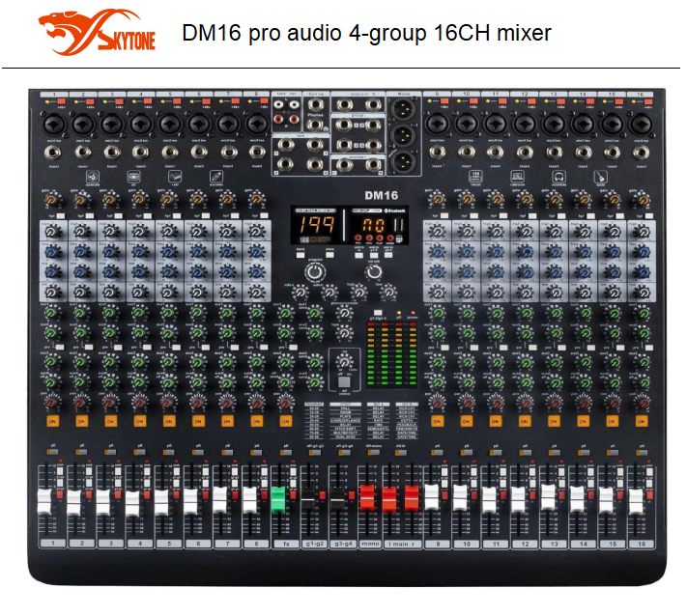Viewport: 687px width, 616px height.
Task: Click the keyboard icon above channel 5 gain
Action: pos(174,177)
